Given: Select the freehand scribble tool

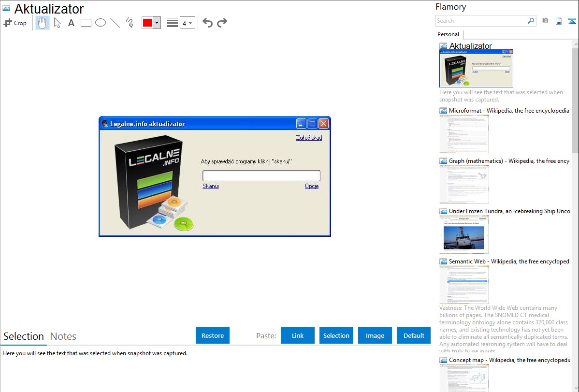Looking at the screenshot, I should 130,23.
